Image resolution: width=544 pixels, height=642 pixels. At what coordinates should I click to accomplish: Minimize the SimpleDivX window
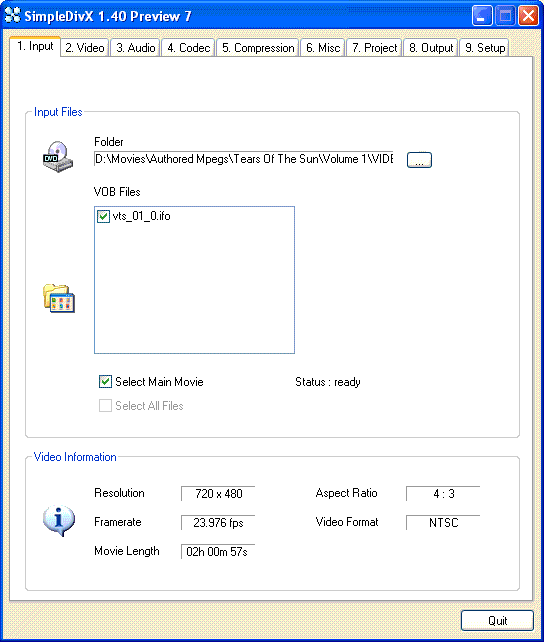[x=482, y=16]
